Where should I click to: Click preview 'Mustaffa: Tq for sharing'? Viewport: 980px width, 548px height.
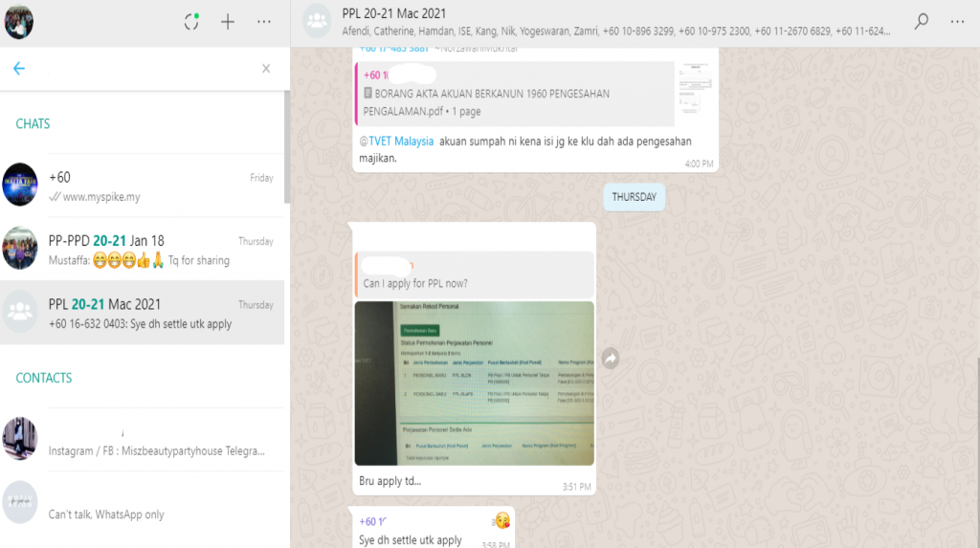[x=139, y=260]
